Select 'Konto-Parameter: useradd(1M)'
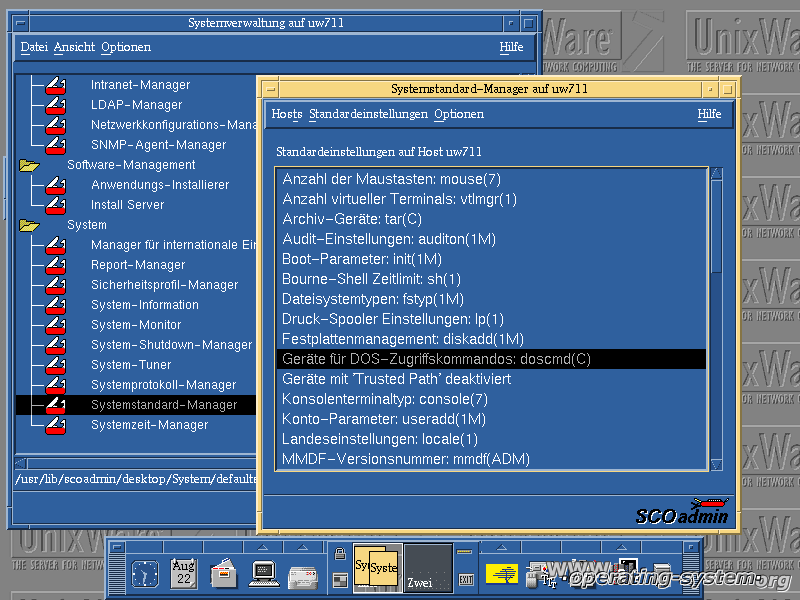The image size is (800, 600). 491,419
